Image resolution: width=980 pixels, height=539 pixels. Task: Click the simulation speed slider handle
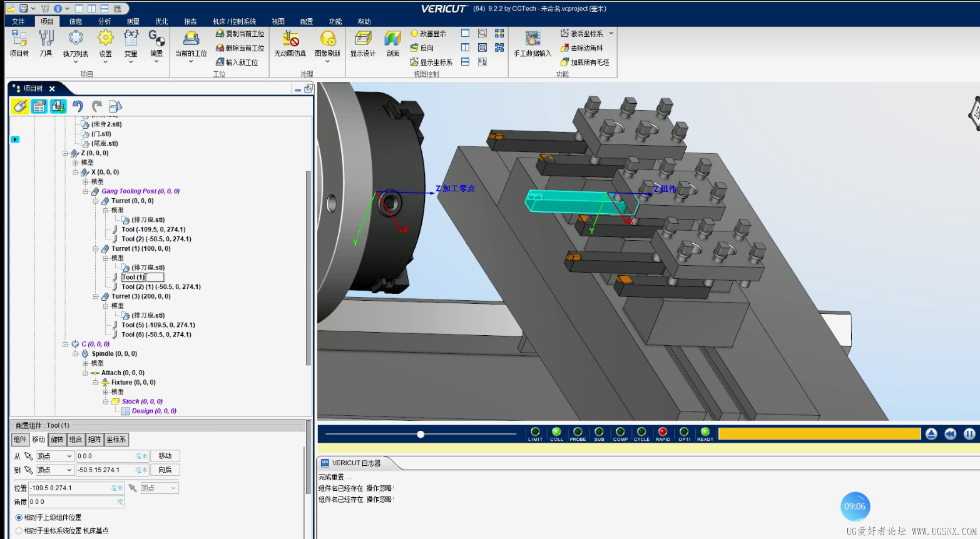pyautogui.click(x=421, y=434)
